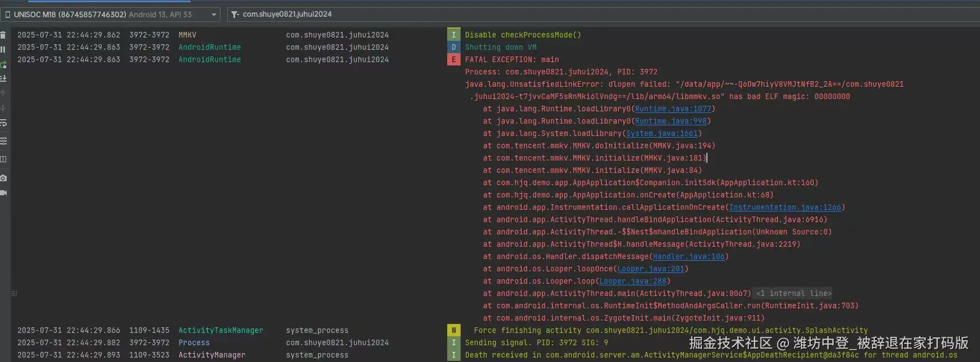The image size is (980, 362).
Task: Select the ActivityTaskManager tag
Action: click(x=221, y=330)
